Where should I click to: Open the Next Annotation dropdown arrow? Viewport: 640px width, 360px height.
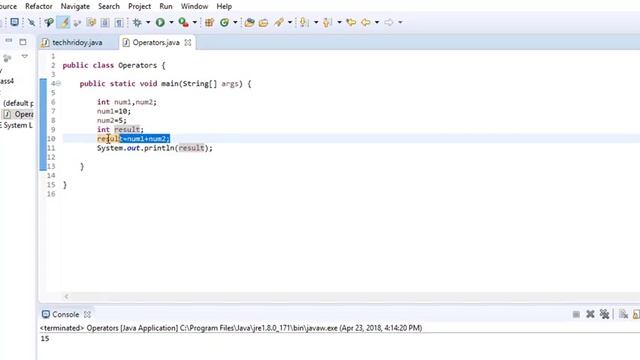316,22
